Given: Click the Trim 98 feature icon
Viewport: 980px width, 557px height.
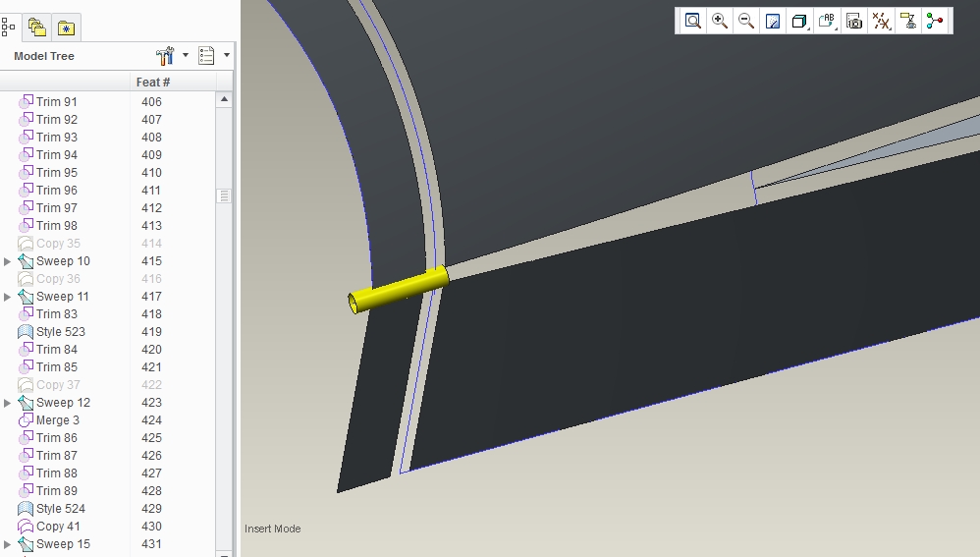Looking at the screenshot, I should pos(26,225).
